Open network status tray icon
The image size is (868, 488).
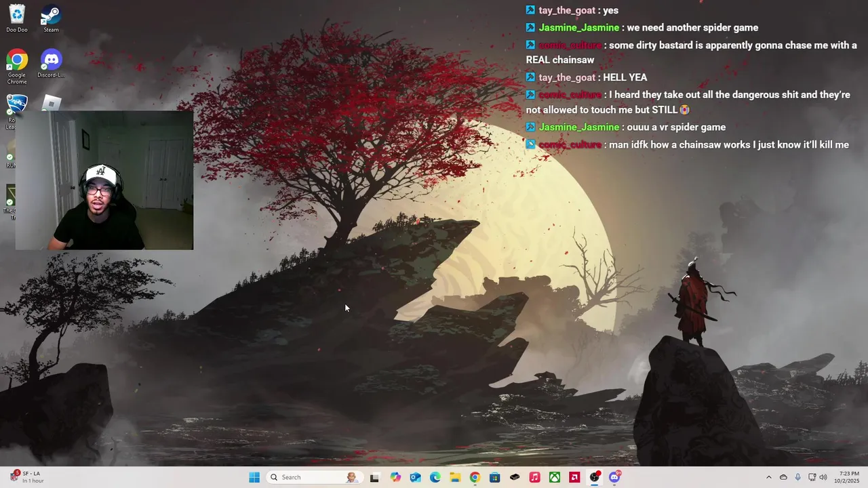coord(812,477)
